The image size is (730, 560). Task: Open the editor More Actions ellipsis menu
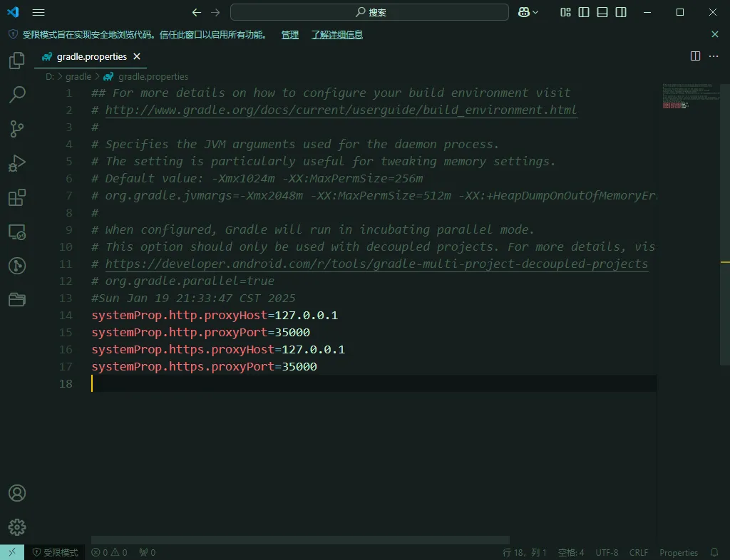pos(714,56)
